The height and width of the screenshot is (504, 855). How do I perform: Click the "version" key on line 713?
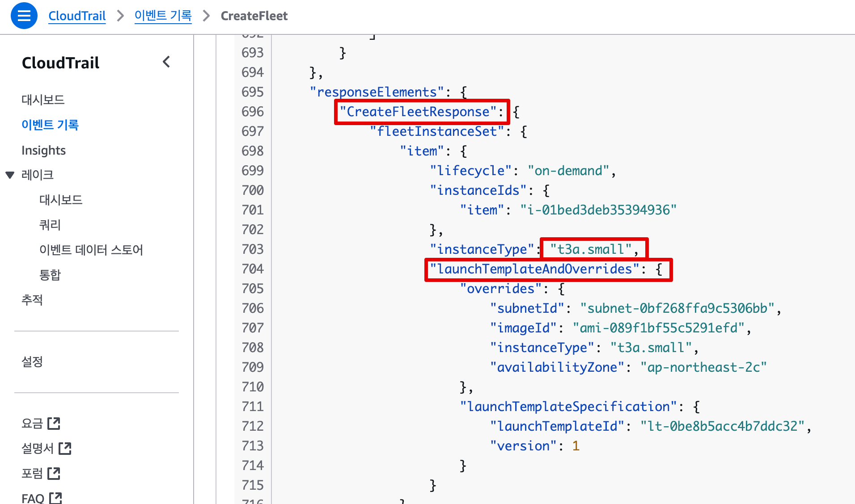click(523, 446)
